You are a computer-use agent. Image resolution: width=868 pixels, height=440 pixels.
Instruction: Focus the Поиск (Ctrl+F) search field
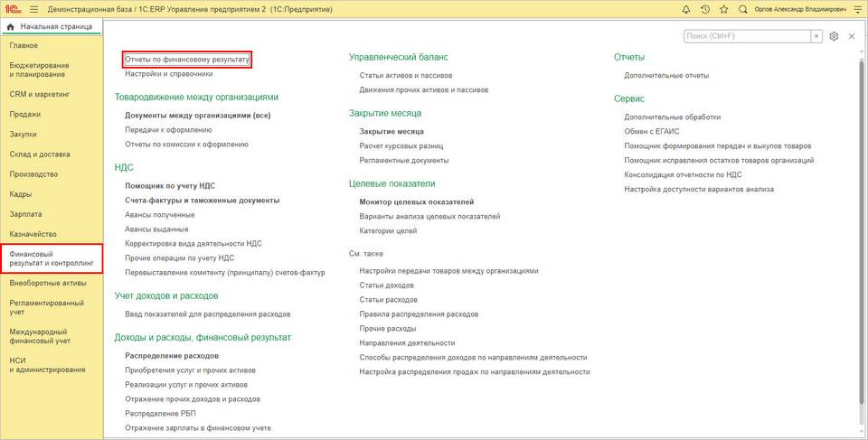[x=748, y=36]
